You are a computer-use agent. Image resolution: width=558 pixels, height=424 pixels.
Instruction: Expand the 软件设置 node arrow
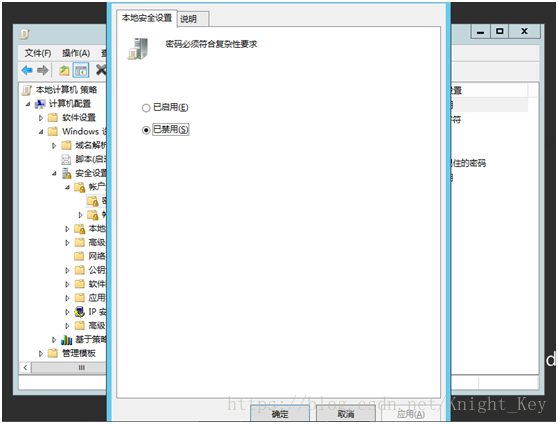pyautogui.click(x=41, y=118)
